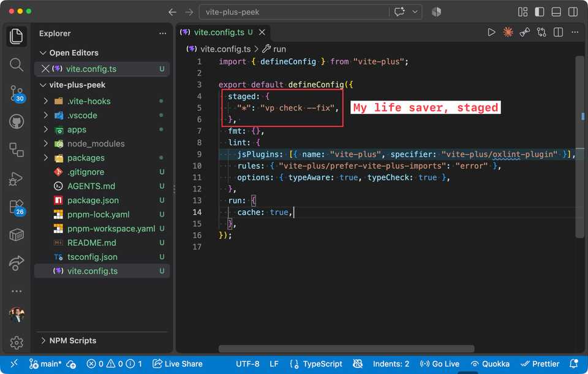Open package.json file

point(102,200)
